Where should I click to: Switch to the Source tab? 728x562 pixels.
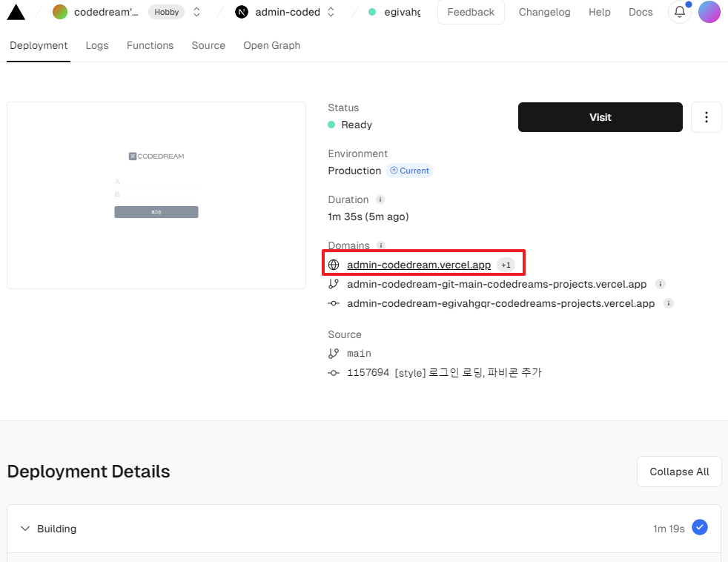[208, 45]
